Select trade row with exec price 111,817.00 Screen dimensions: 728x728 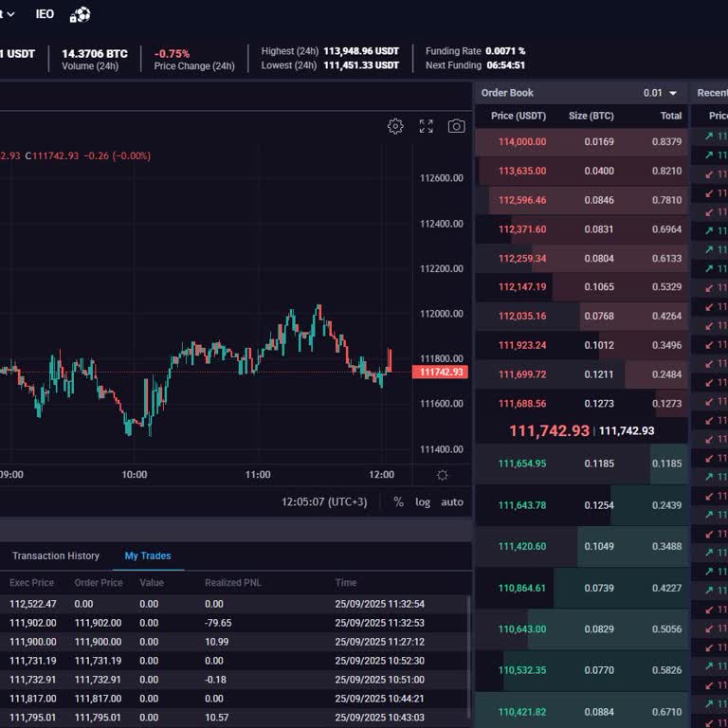tap(234, 699)
